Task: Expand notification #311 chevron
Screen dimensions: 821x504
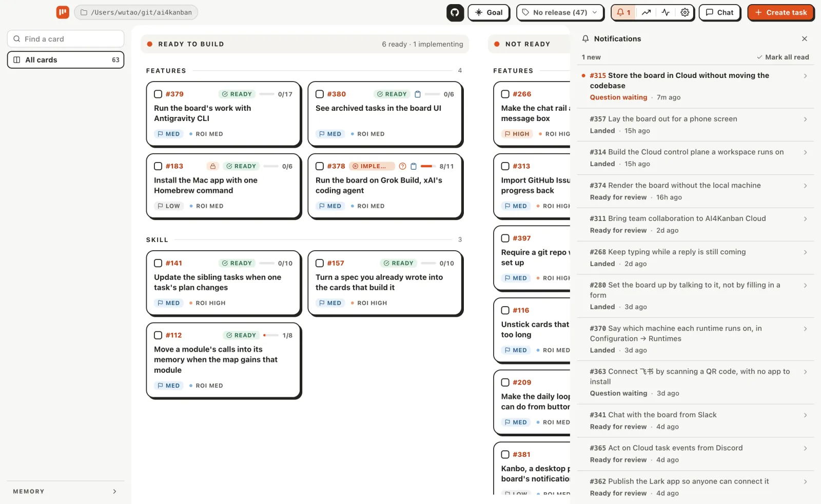Action: pos(805,219)
